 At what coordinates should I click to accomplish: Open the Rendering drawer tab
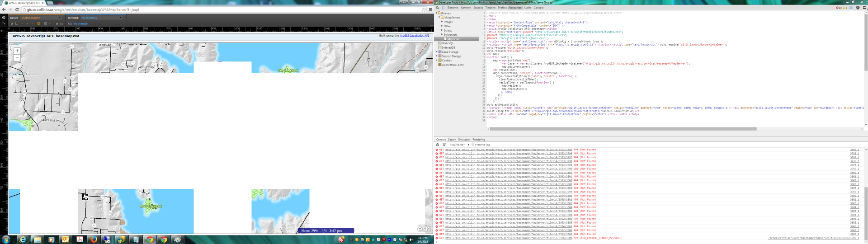(479, 140)
